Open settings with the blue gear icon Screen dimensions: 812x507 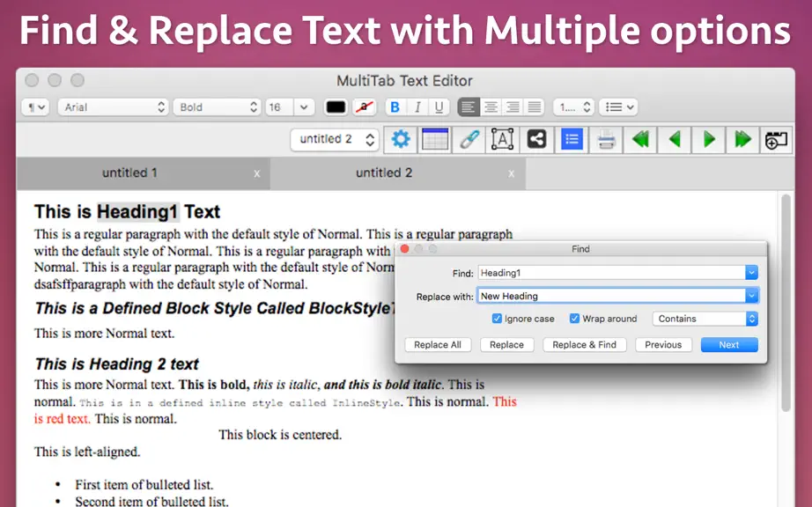(401, 139)
